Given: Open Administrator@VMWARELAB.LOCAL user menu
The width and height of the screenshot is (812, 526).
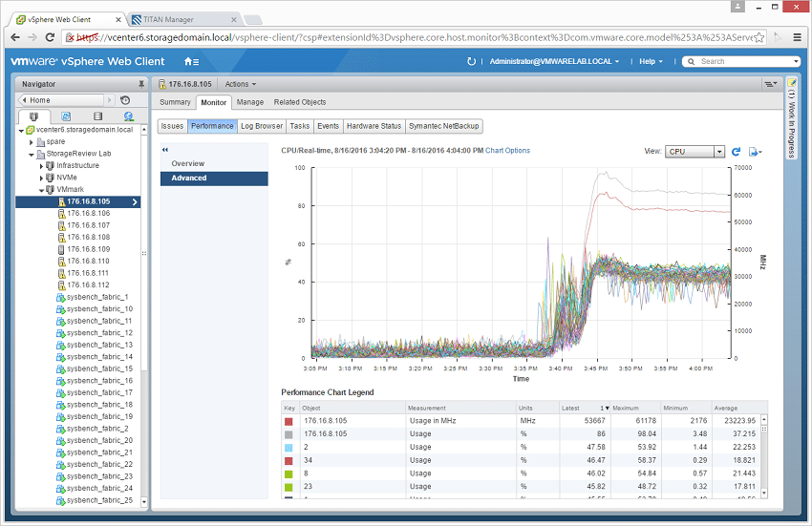Looking at the screenshot, I should (x=554, y=61).
